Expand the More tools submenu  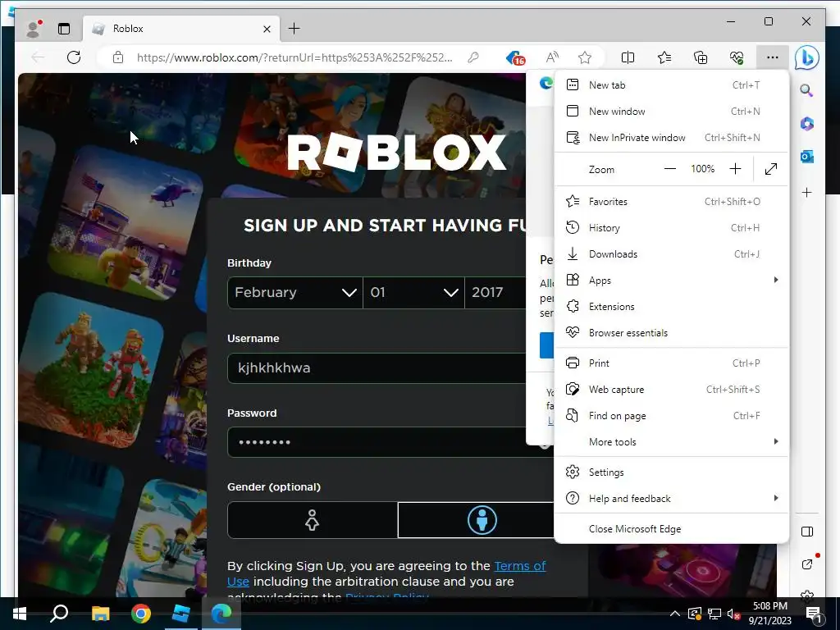(x=671, y=441)
